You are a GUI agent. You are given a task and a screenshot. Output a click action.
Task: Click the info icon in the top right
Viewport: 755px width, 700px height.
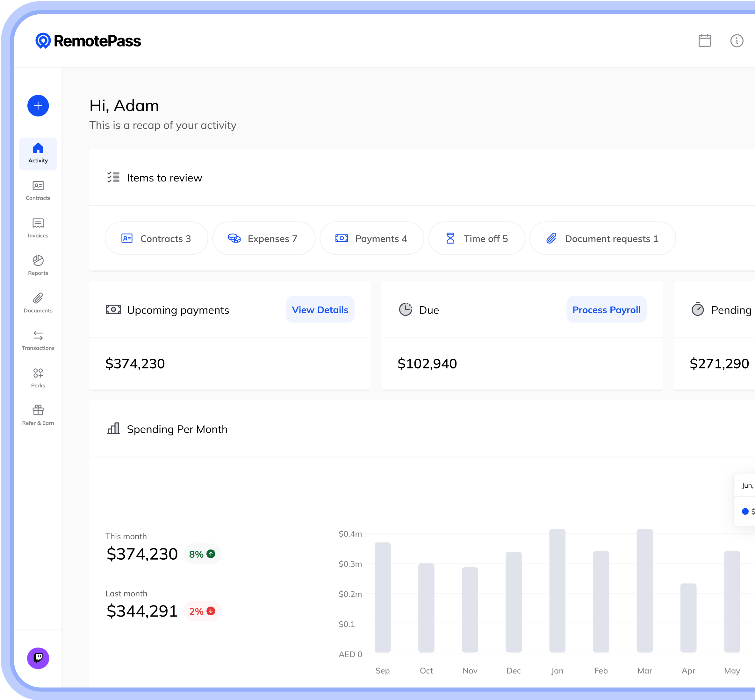pyautogui.click(x=737, y=41)
